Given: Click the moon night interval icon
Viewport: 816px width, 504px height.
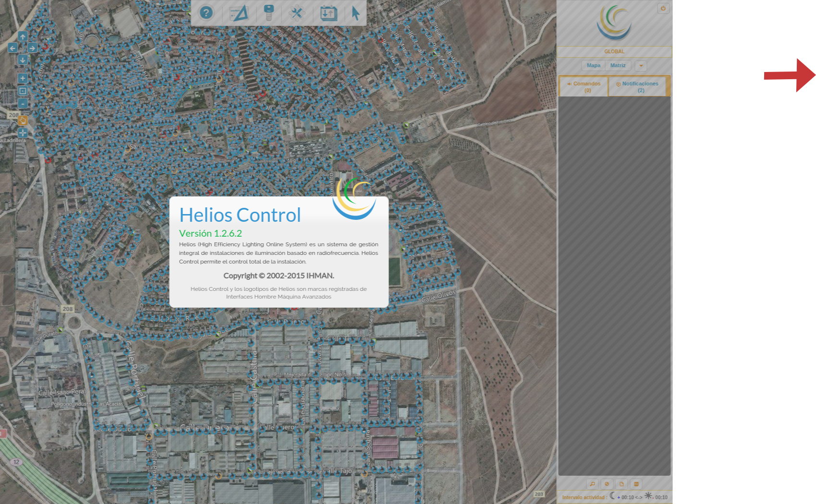Looking at the screenshot, I should 612,495.
